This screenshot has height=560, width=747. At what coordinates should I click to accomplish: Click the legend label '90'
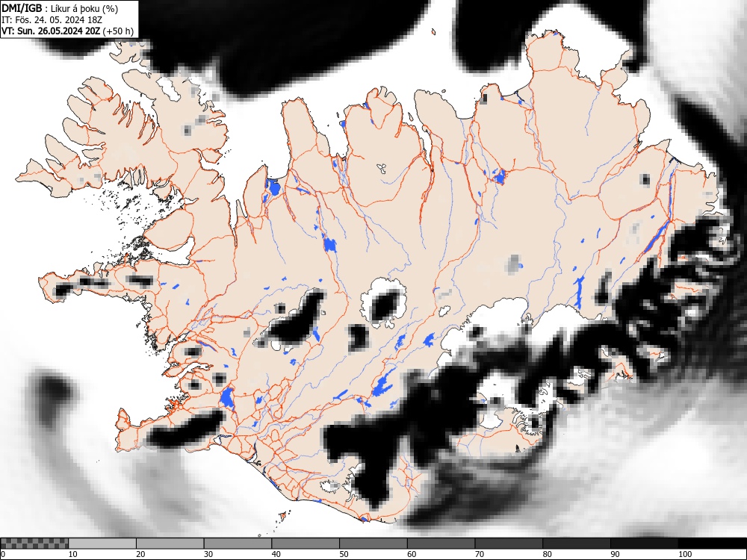click(615, 554)
